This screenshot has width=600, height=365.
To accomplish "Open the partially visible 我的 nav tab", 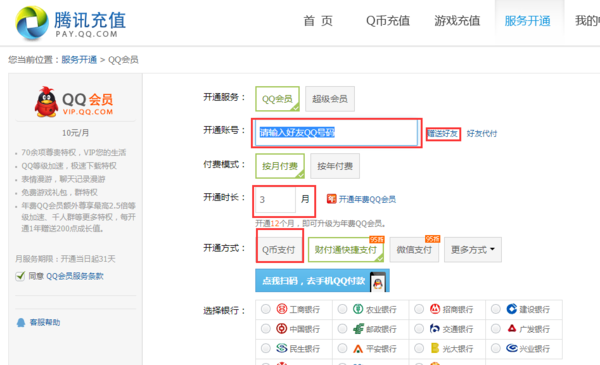I will point(587,21).
